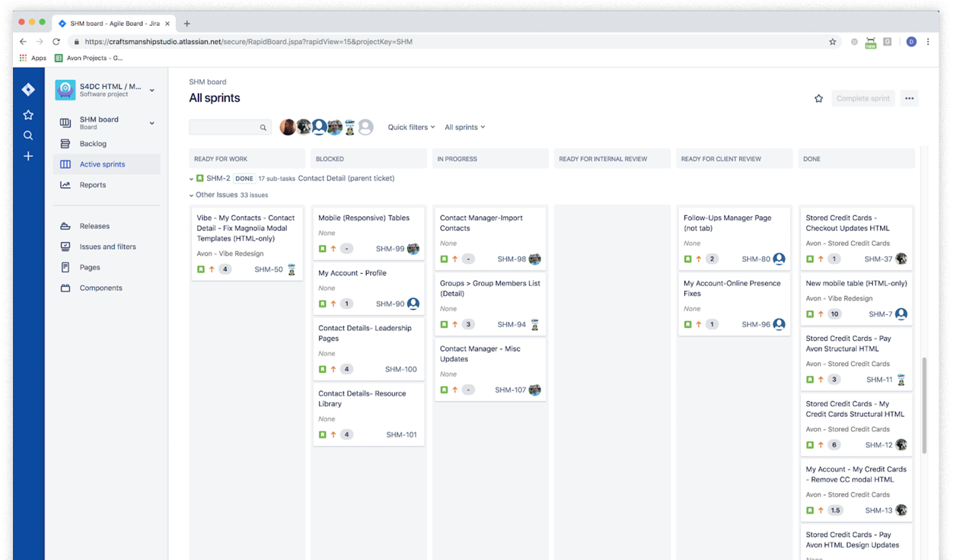The image size is (953, 560).
Task: Open the Chrome three-dot menu
Action: click(x=929, y=42)
